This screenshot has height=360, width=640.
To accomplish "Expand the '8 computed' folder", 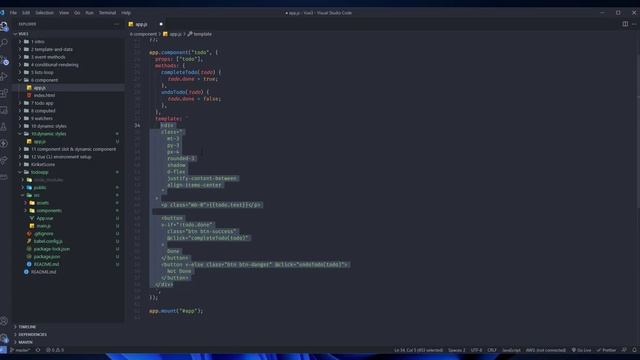I will coord(68,111).
